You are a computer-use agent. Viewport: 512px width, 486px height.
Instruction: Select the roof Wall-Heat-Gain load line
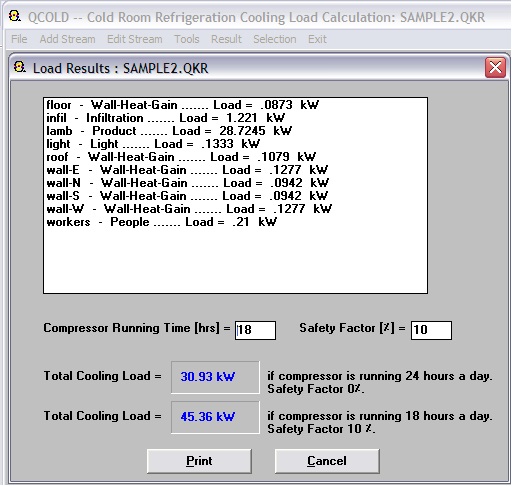pyautogui.click(x=181, y=157)
